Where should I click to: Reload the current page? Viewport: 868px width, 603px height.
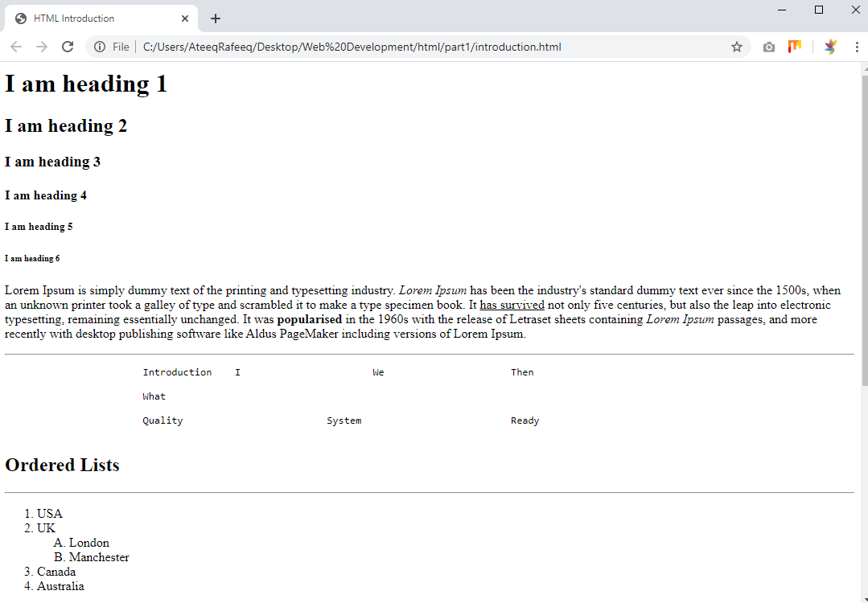point(68,47)
